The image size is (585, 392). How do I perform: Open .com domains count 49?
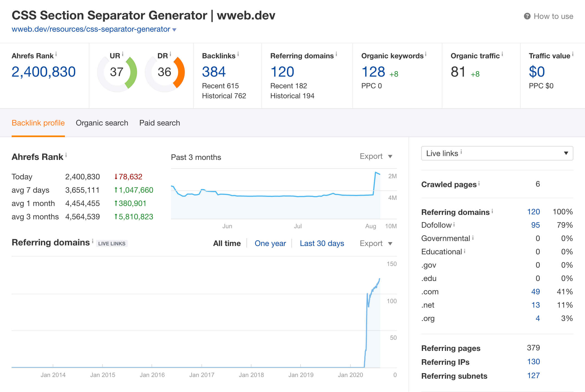(x=535, y=292)
